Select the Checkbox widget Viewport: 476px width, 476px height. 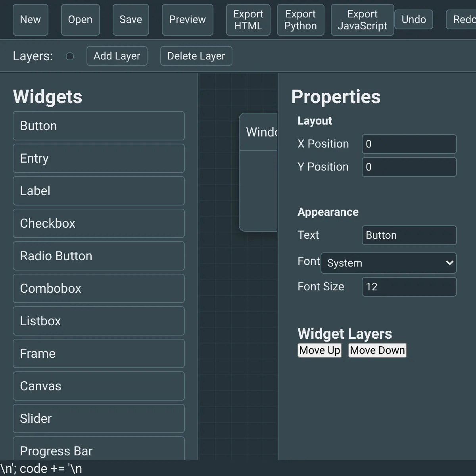[x=98, y=223]
